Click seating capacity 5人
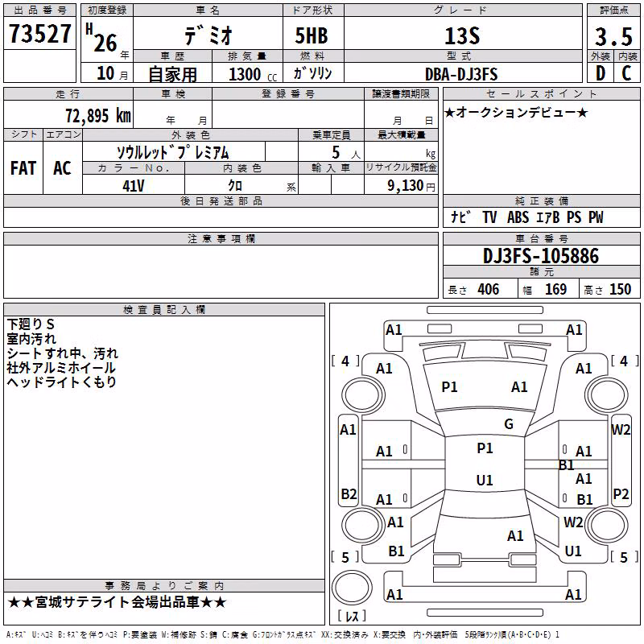 click(346, 152)
